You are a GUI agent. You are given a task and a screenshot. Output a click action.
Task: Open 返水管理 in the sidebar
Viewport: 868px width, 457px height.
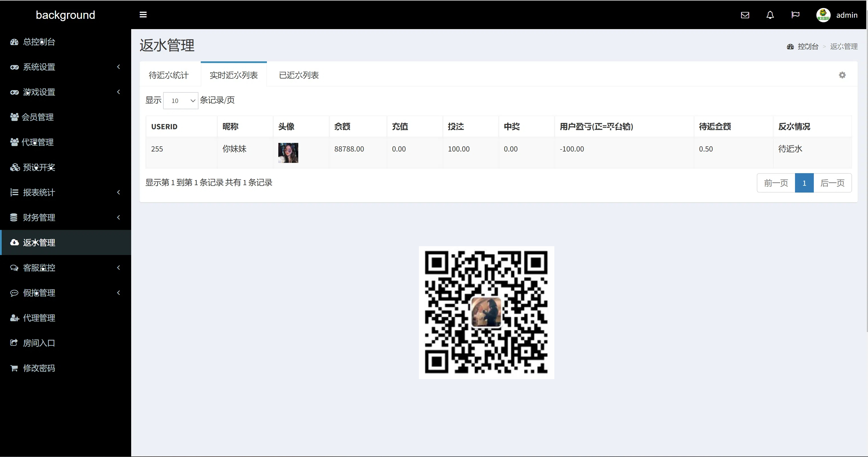(65, 242)
